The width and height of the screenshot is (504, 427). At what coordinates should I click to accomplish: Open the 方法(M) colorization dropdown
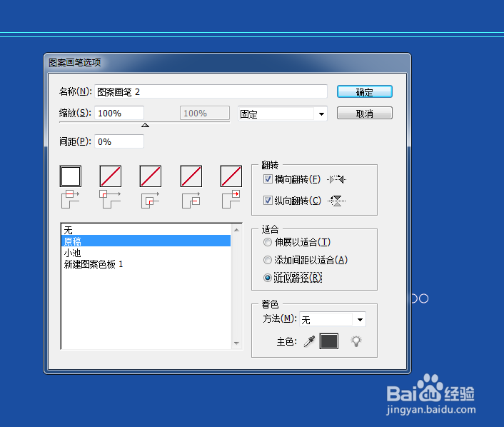[x=333, y=320]
